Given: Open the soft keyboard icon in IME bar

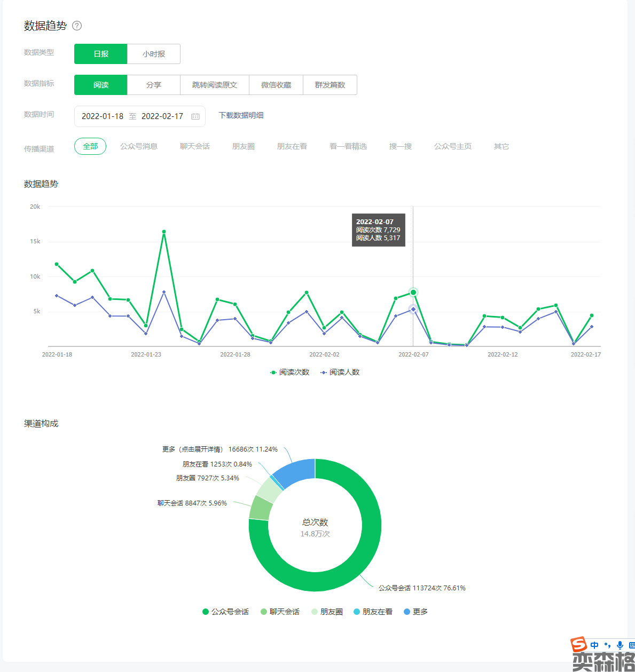Looking at the screenshot, I should pos(631,645).
